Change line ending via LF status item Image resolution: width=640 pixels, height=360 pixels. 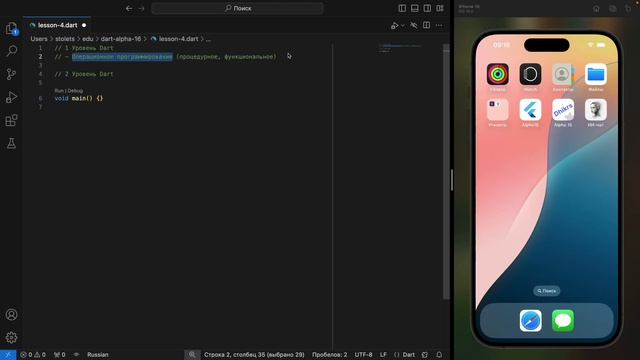(383, 355)
